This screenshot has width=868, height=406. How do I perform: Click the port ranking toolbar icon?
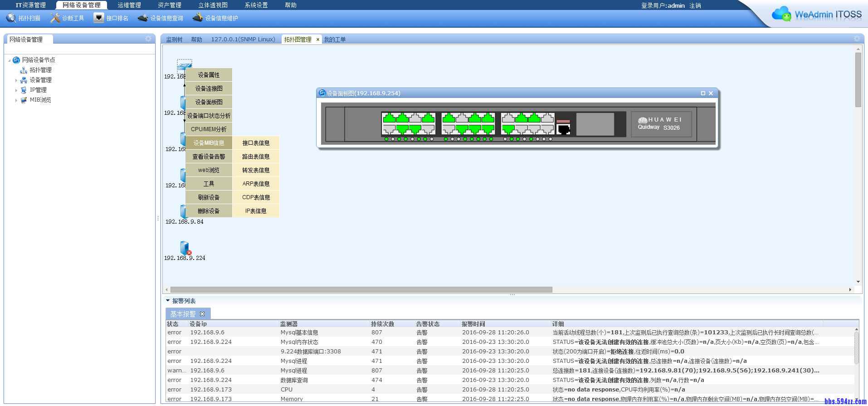(x=98, y=18)
